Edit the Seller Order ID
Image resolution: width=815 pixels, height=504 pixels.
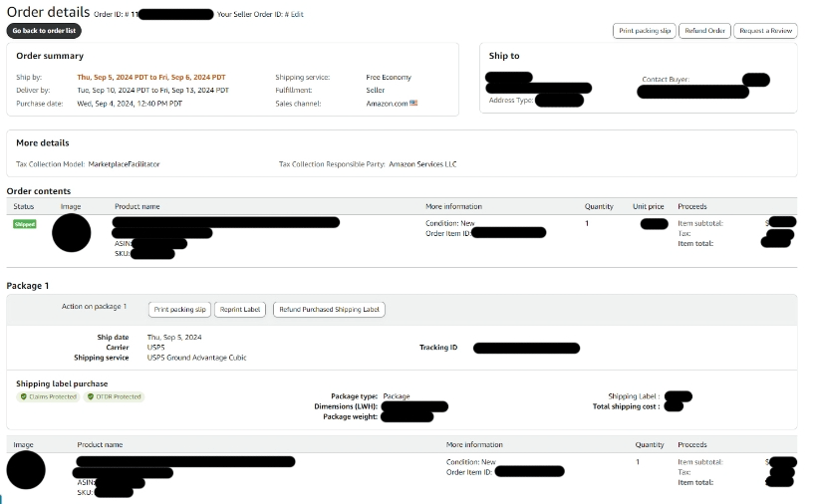[x=297, y=15]
